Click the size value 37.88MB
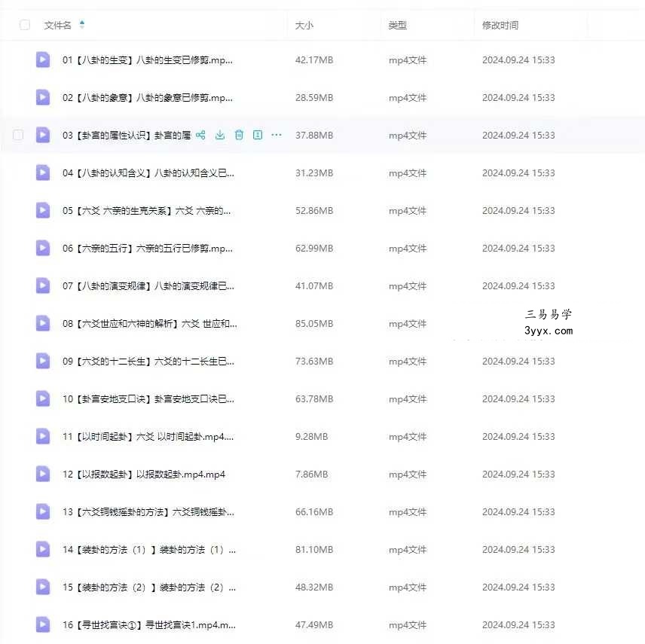The image size is (645, 644). coord(314,136)
